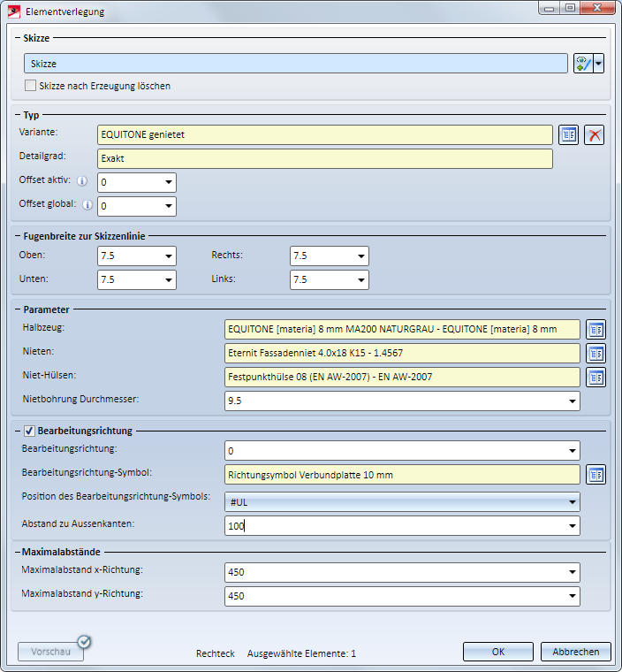Screen dimensions: 622x672
Task: Show info for Offset aktiv
Action: 82,181
